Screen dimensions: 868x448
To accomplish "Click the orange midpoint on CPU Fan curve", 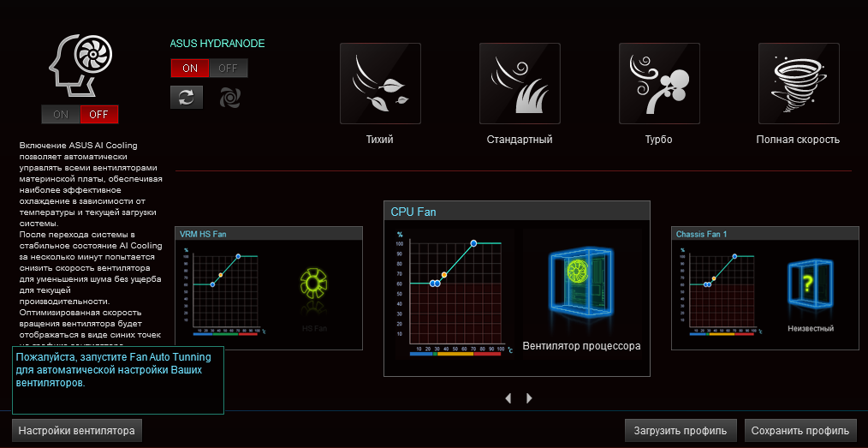I will coord(444,275).
